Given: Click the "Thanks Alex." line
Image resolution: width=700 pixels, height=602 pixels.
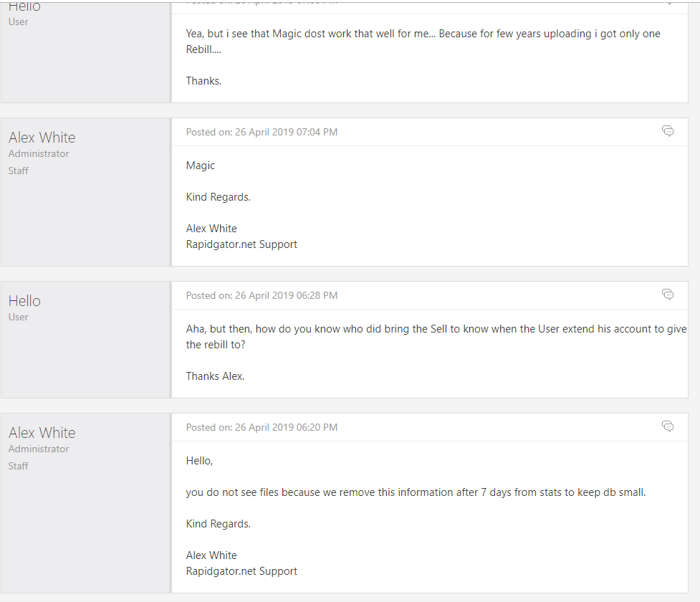Looking at the screenshot, I should 215,376.
